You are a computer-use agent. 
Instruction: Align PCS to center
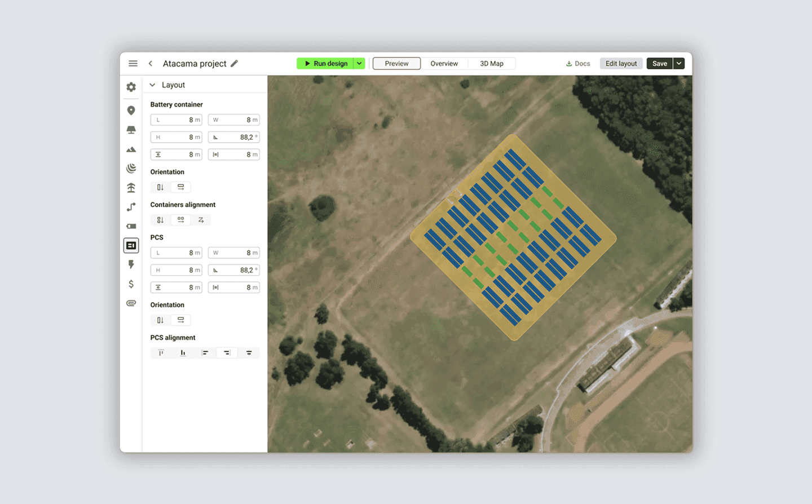tap(249, 353)
